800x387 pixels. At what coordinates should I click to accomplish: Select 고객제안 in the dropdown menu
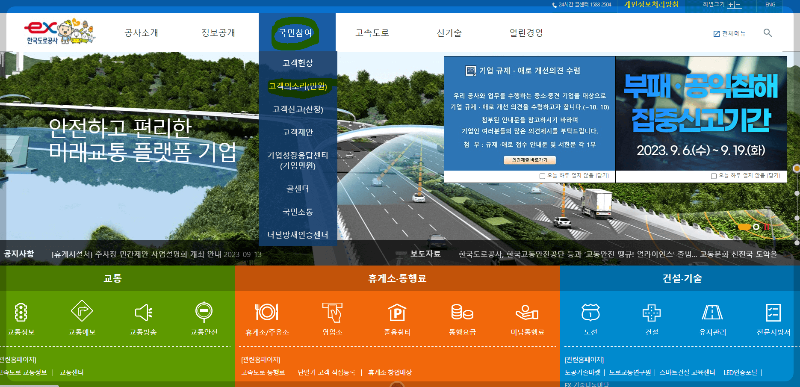coord(297,132)
